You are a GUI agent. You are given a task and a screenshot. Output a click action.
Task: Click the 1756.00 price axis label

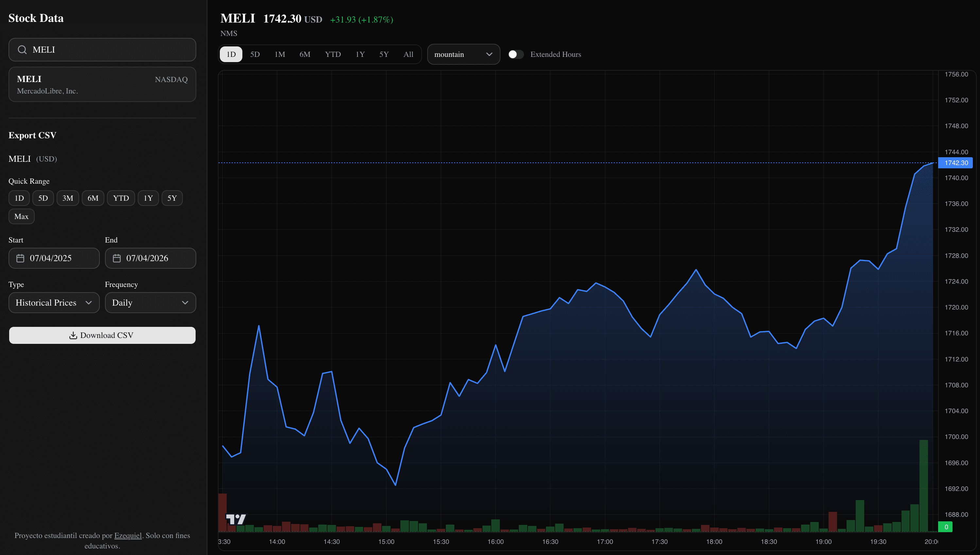956,74
